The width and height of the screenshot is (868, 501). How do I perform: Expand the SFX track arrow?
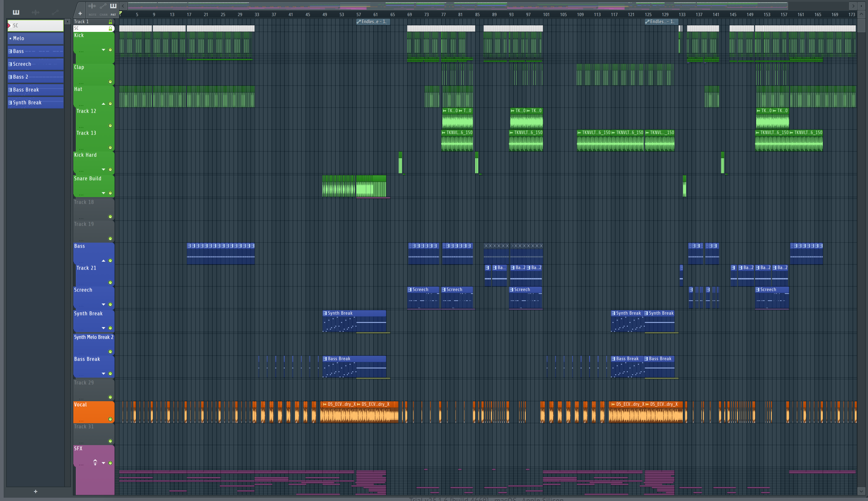point(104,463)
